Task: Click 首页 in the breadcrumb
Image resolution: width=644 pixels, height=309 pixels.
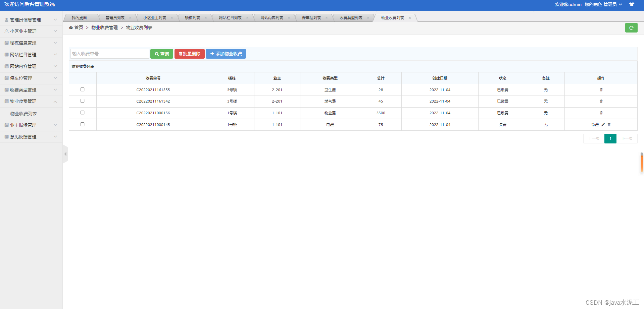Action: click(x=79, y=27)
